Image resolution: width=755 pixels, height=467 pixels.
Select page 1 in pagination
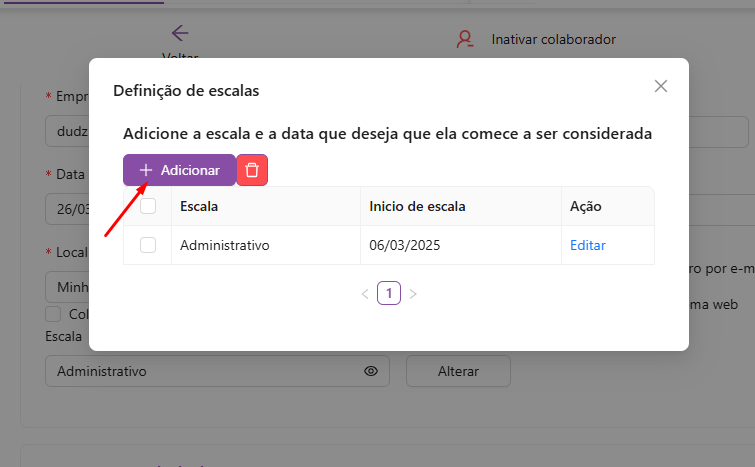click(389, 293)
